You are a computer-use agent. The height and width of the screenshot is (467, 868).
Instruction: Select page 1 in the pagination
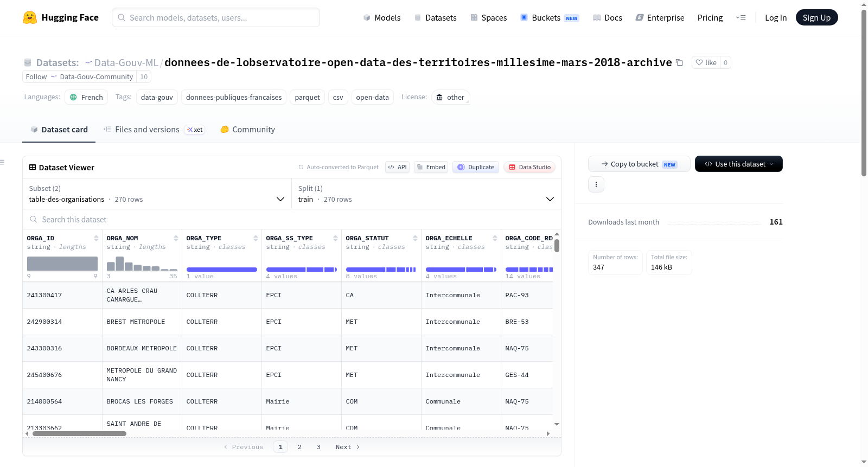[x=280, y=447]
